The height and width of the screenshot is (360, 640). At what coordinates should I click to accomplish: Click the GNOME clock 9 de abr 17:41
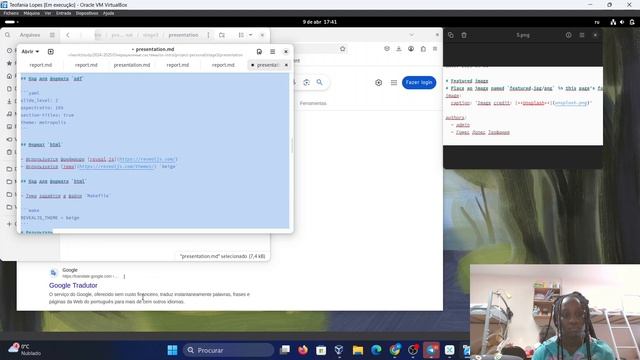[320, 22]
